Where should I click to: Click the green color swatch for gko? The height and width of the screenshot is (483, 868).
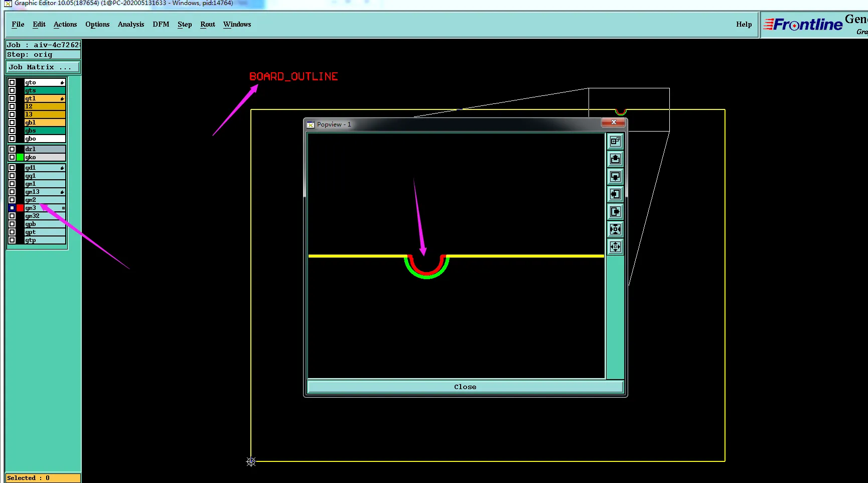point(20,157)
